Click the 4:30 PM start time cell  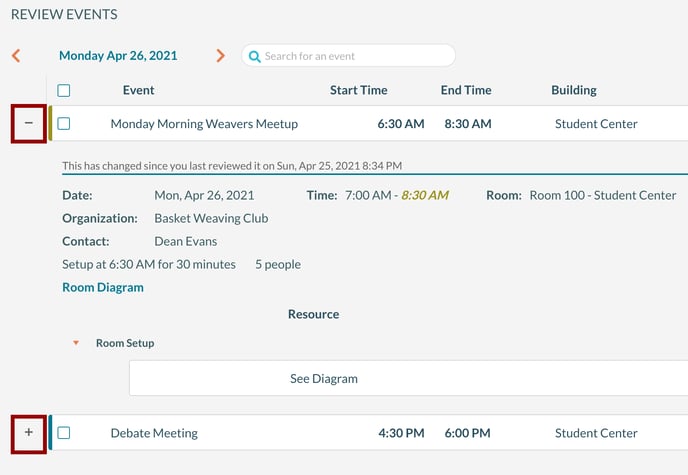click(401, 433)
